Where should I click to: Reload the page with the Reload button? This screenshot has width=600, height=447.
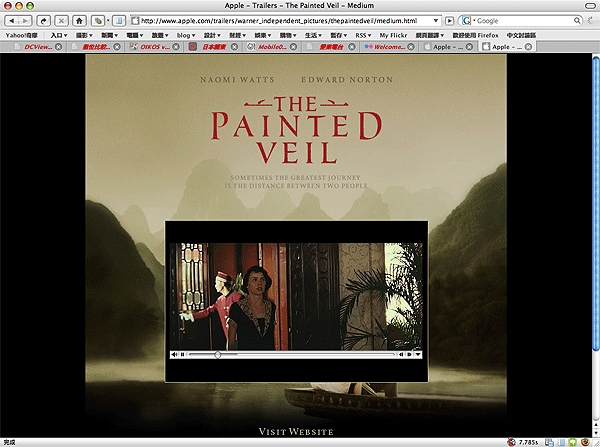[44, 21]
